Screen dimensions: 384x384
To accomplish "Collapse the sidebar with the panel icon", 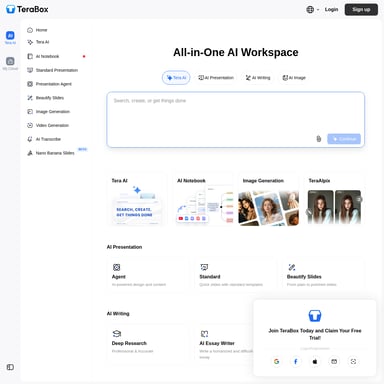I will pos(10,367).
